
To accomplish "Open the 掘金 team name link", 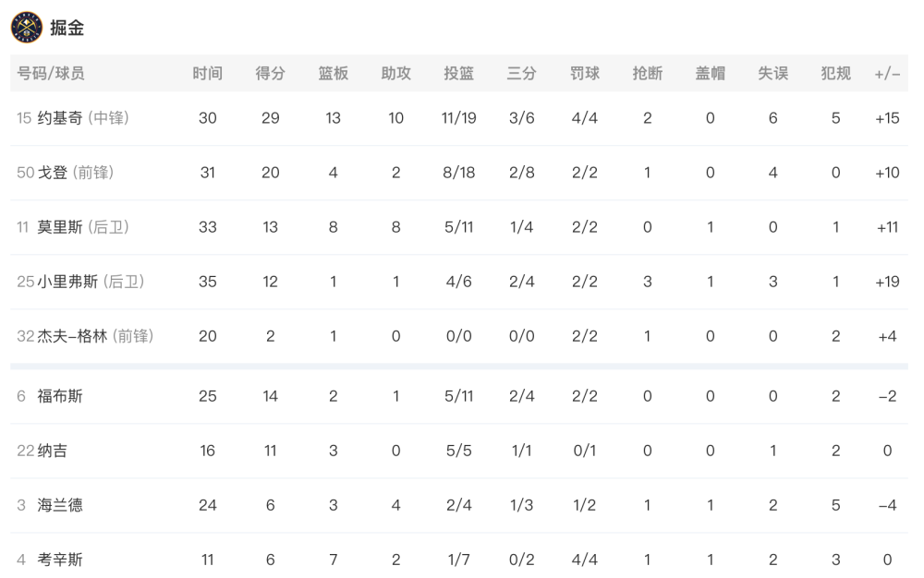I will [x=67, y=28].
